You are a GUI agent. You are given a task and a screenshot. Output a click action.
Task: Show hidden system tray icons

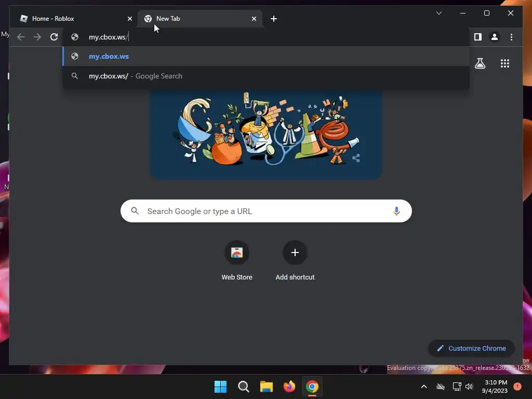click(x=424, y=387)
